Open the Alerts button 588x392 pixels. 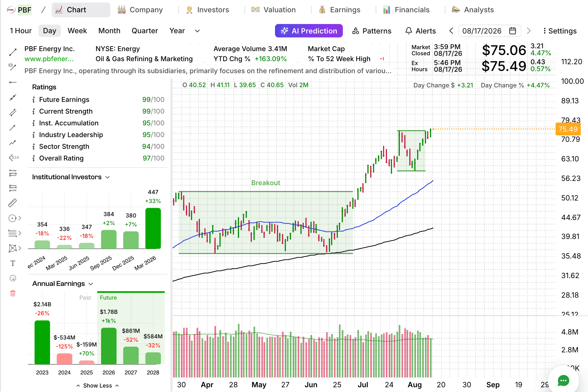point(420,31)
